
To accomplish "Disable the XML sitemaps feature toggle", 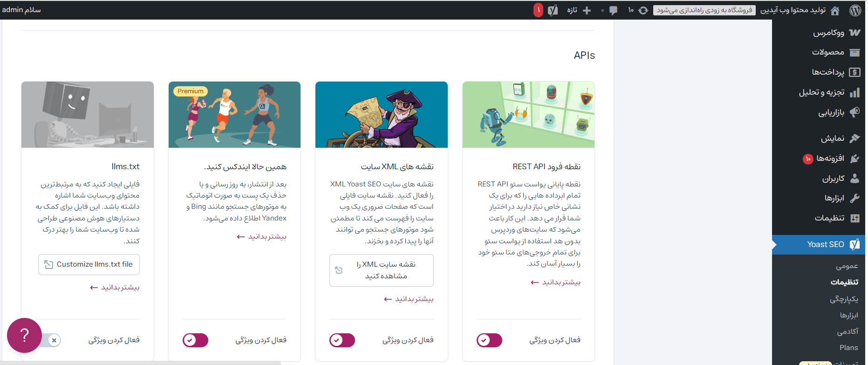I will coord(342,340).
